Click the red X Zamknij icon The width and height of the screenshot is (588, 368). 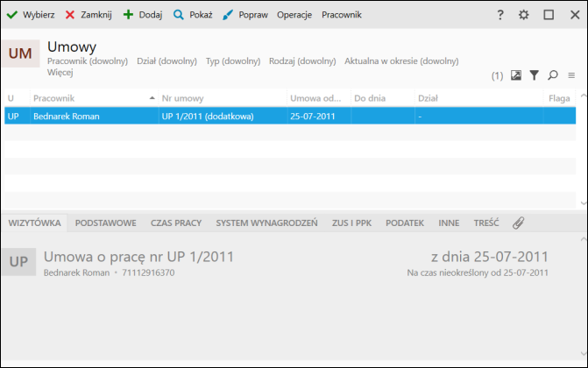(70, 15)
